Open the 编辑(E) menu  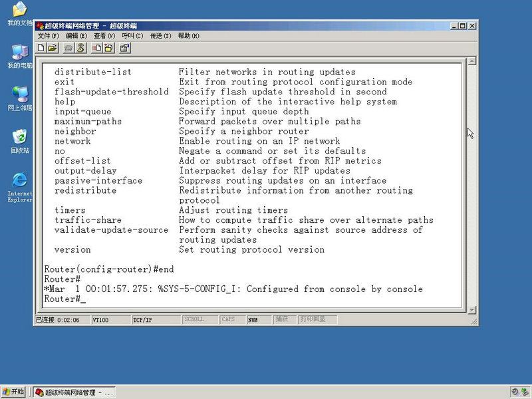[x=76, y=36]
